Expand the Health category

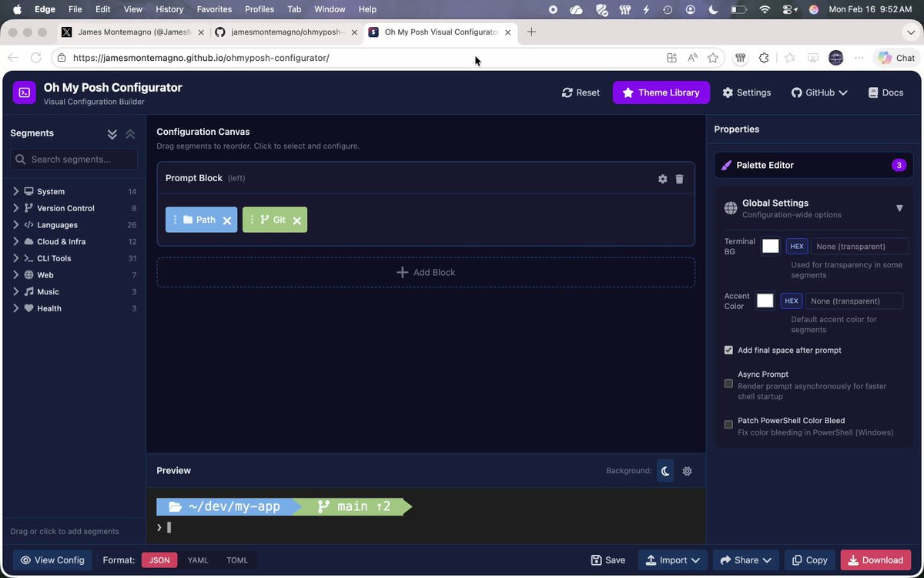[x=74, y=308]
